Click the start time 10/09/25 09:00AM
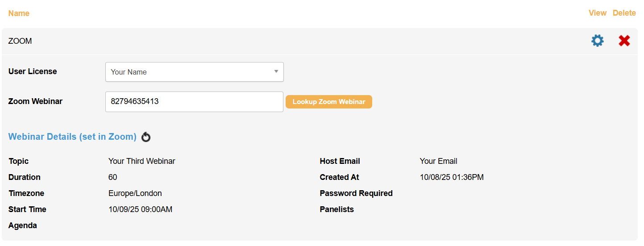This screenshot has height=246, width=644. click(x=141, y=209)
